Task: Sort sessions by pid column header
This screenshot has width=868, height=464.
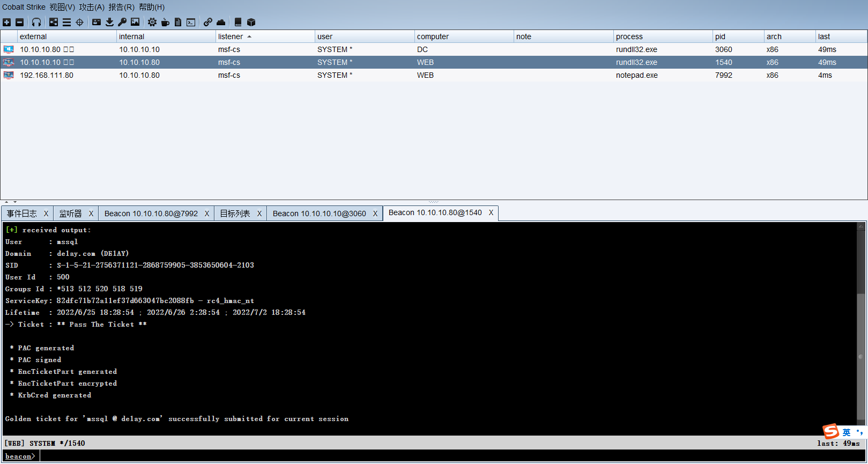Action: tap(738, 36)
